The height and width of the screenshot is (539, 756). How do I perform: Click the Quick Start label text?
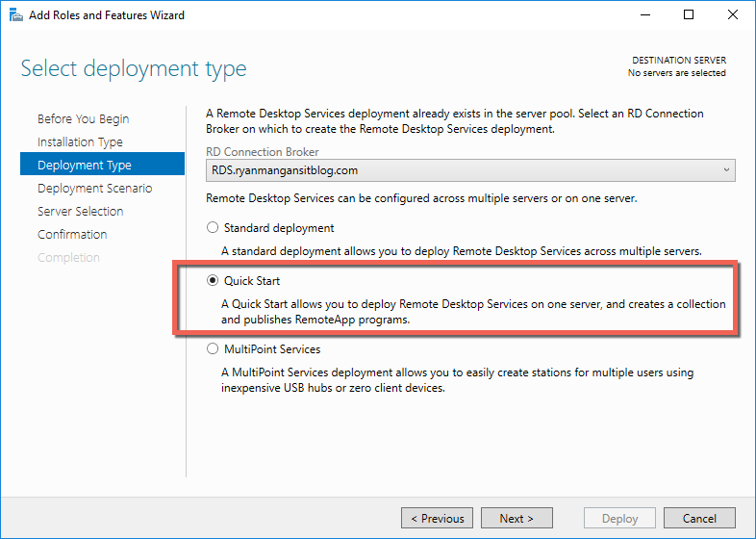coord(252,281)
